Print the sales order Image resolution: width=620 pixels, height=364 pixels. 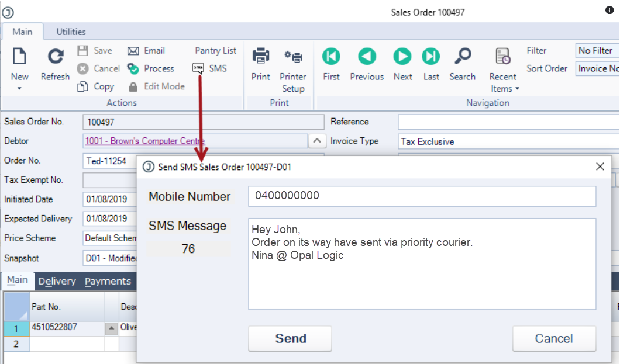point(260,64)
